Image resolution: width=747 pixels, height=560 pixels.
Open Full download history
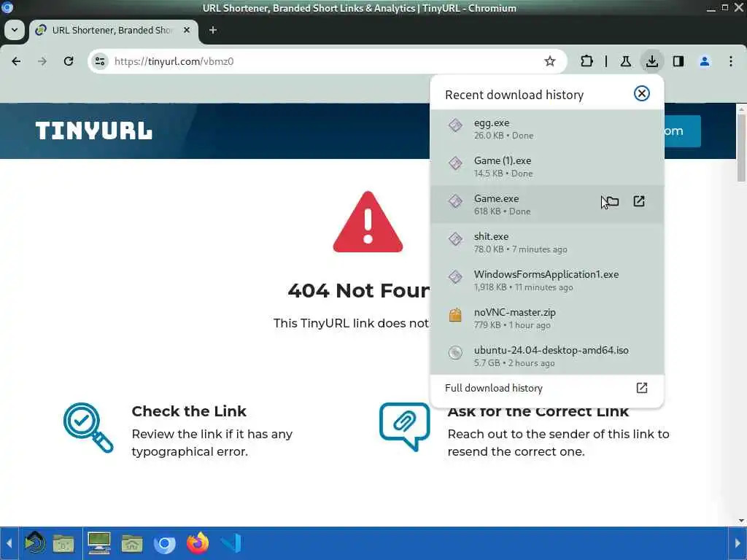547,388
